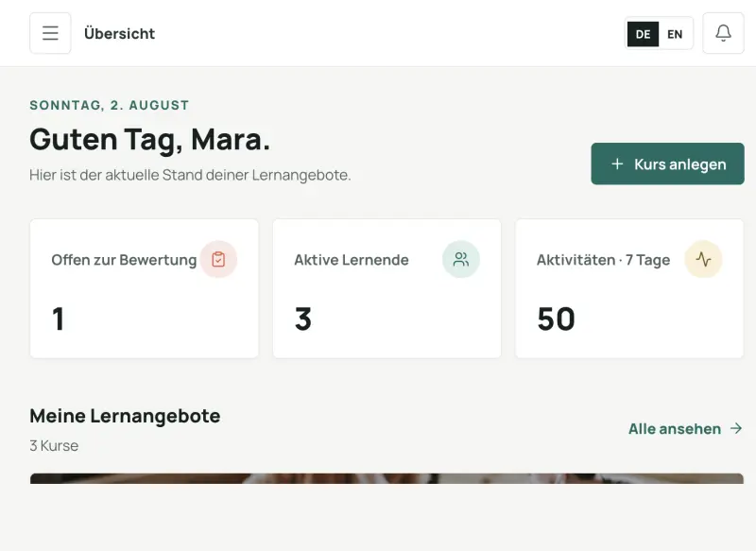Viewport: 756px width, 551px height.
Task: Click the green learners group icon
Action: click(461, 259)
